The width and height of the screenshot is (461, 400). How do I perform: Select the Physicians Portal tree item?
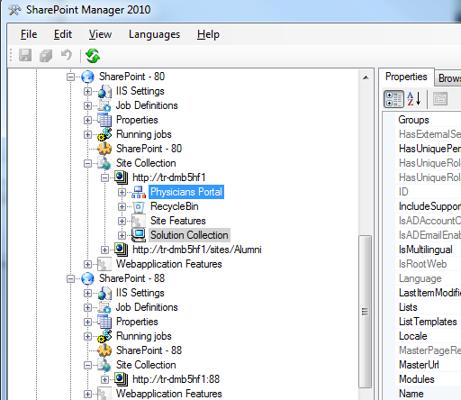point(186,192)
